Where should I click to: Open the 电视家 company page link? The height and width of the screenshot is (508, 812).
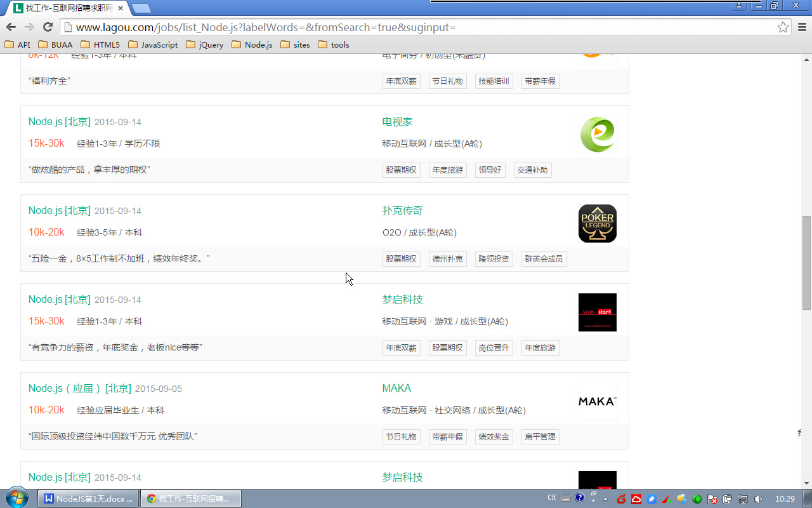(396, 121)
